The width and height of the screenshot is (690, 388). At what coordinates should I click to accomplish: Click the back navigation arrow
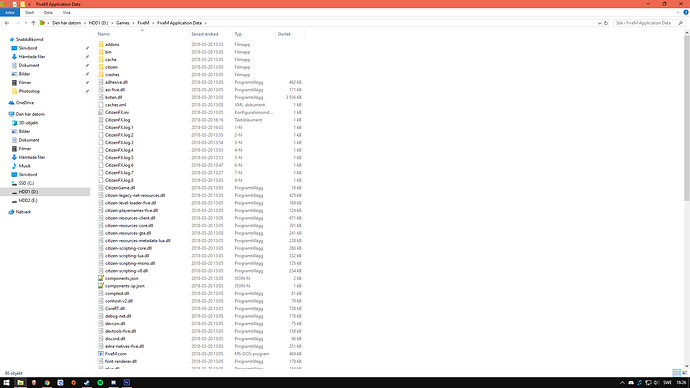[7, 23]
